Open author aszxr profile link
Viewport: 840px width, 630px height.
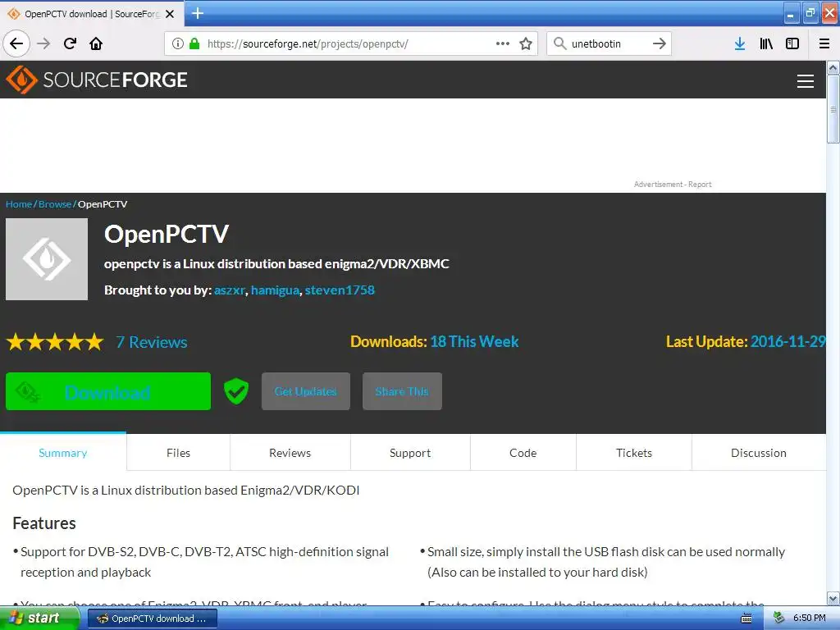click(x=230, y=290)
